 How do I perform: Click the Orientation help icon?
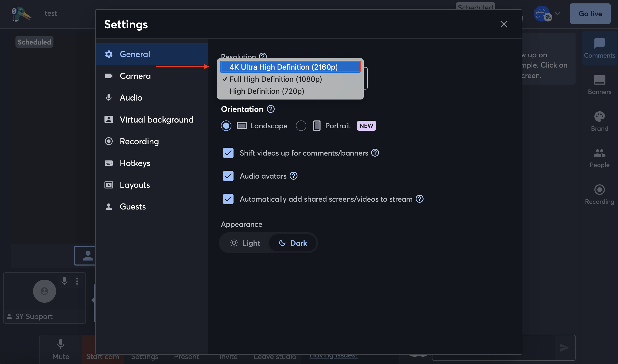click(271, 109)
